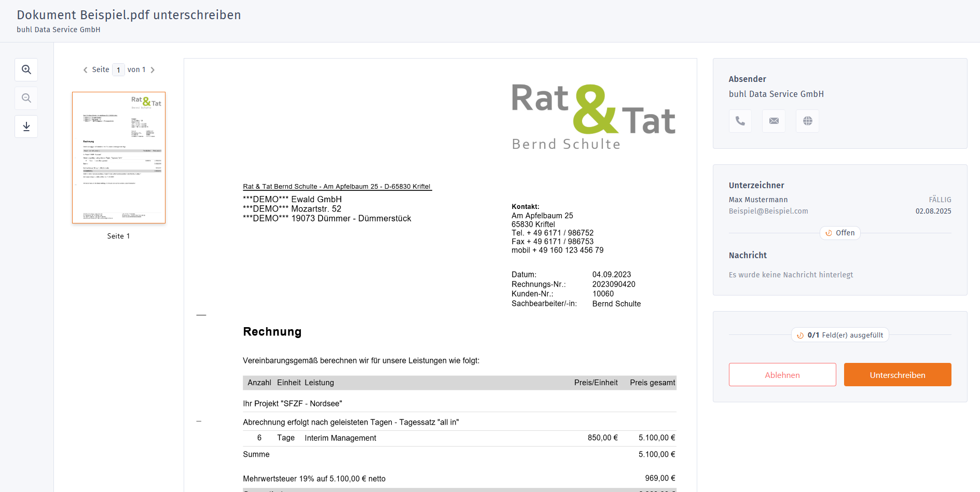Screen dimensions: 980x492
Task: Click the email Beispiel@Beispiel.com
Action: point(768,211)
